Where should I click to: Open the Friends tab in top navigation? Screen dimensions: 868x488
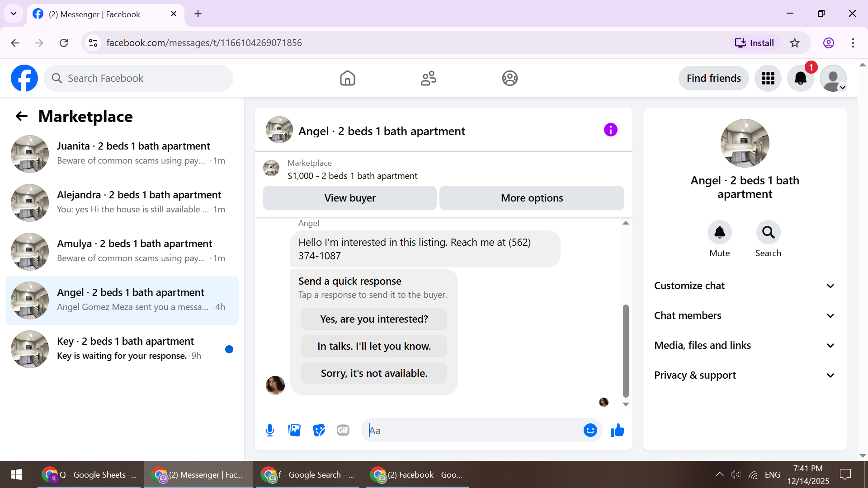coord(428,78)
